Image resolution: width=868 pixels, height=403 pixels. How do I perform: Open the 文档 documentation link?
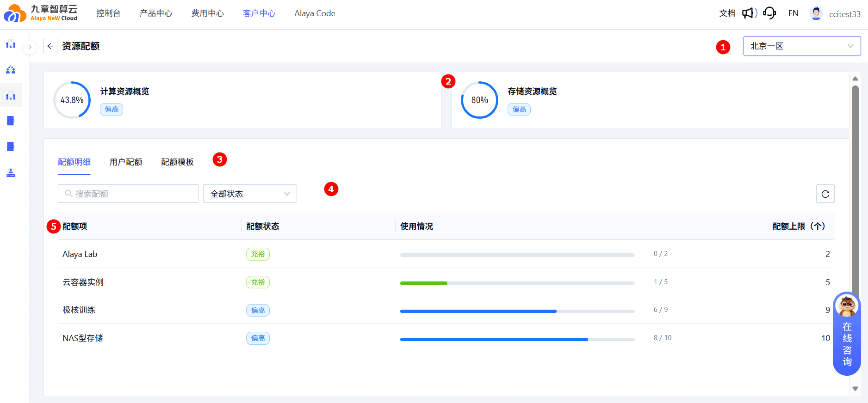(727, 13)
